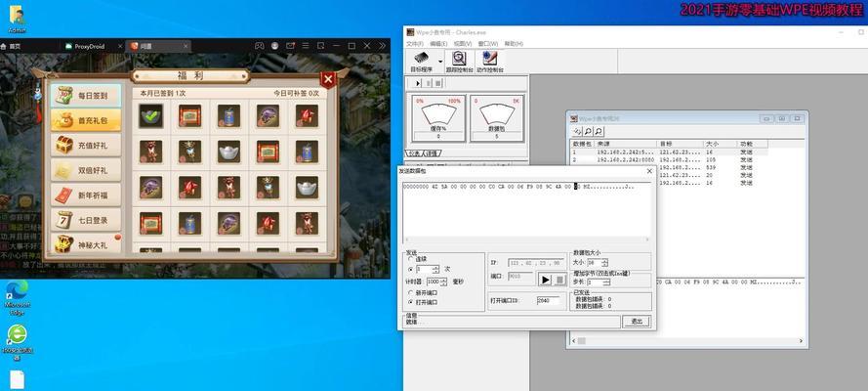This screenshot has width=868, height=391.
Task: Click the 退出 exit button
Action: [637, 321]
